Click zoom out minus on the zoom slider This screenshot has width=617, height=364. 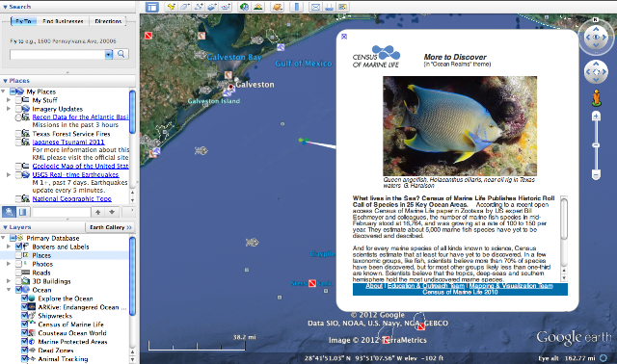(x=596, y=174)
